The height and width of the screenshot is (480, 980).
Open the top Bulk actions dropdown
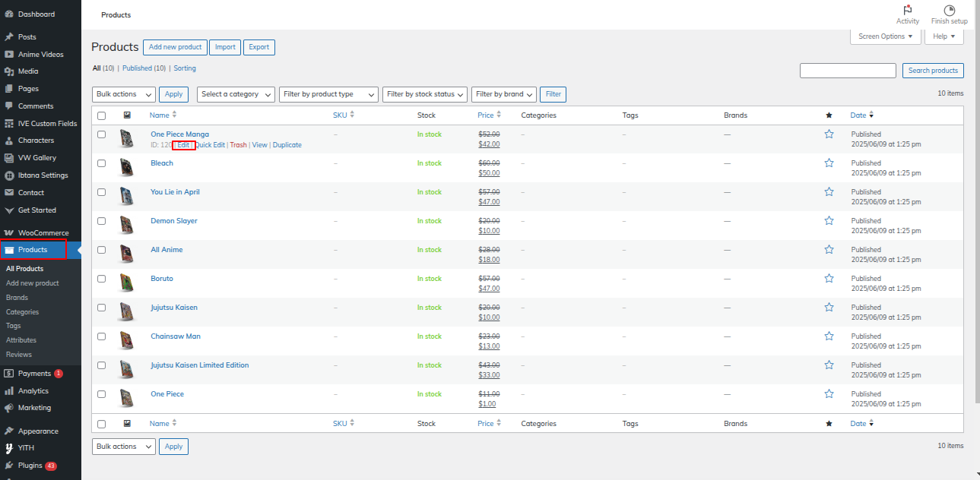pos(123,94)
